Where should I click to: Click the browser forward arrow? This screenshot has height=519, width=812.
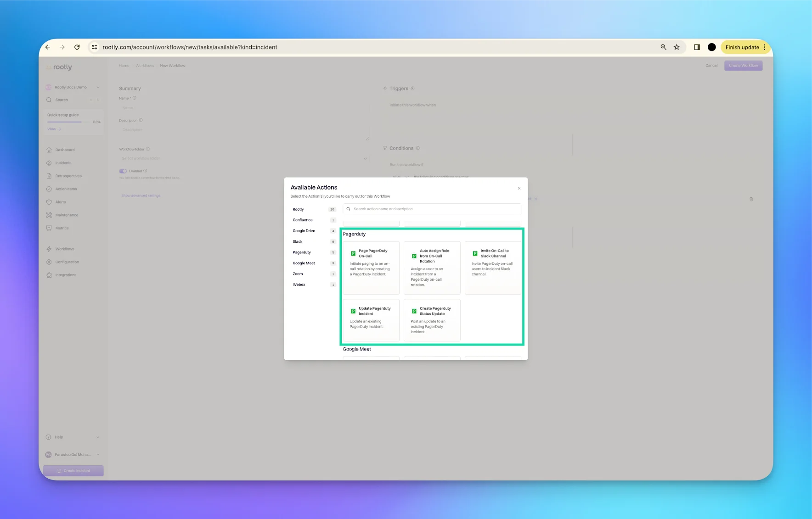click(62, 47)
